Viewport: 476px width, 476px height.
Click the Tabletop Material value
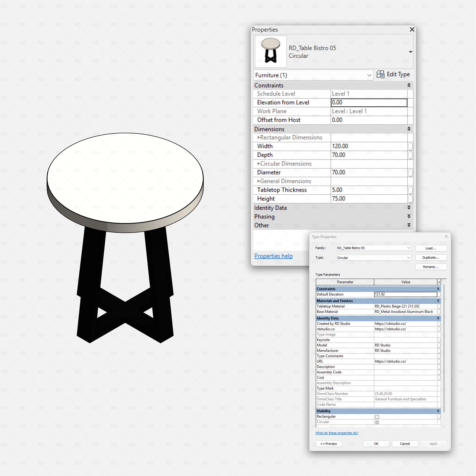405,306
